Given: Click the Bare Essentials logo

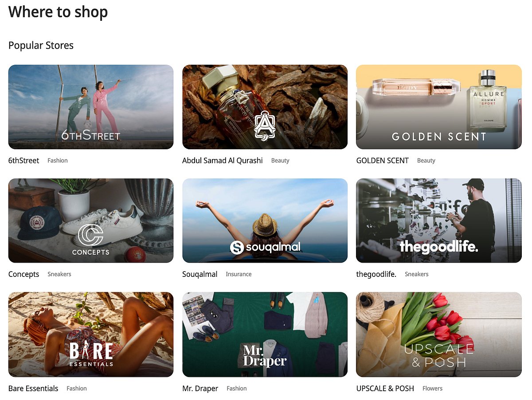Looking at the screenshot, I should 91,354.
